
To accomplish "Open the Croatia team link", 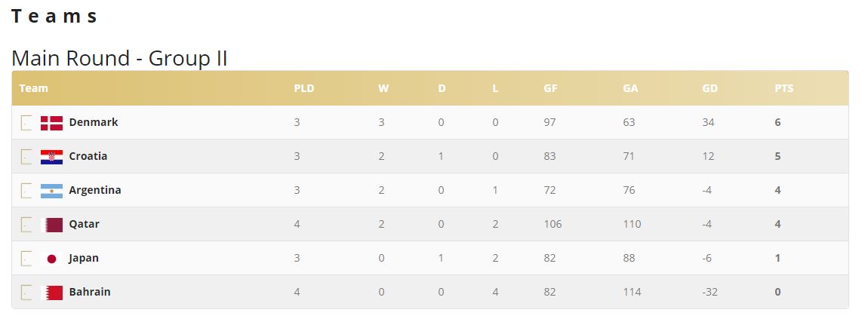I will pos(88,156).
